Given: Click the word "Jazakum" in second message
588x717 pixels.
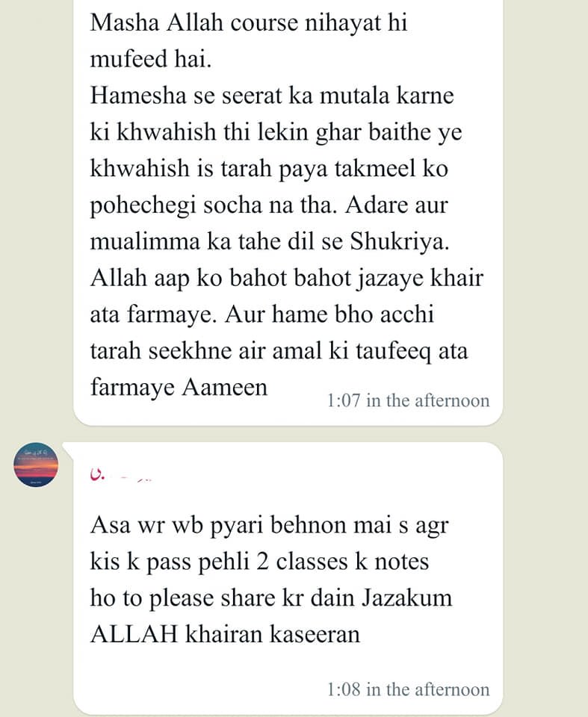Looking at the screenshot, I should (x=406, y=597).
